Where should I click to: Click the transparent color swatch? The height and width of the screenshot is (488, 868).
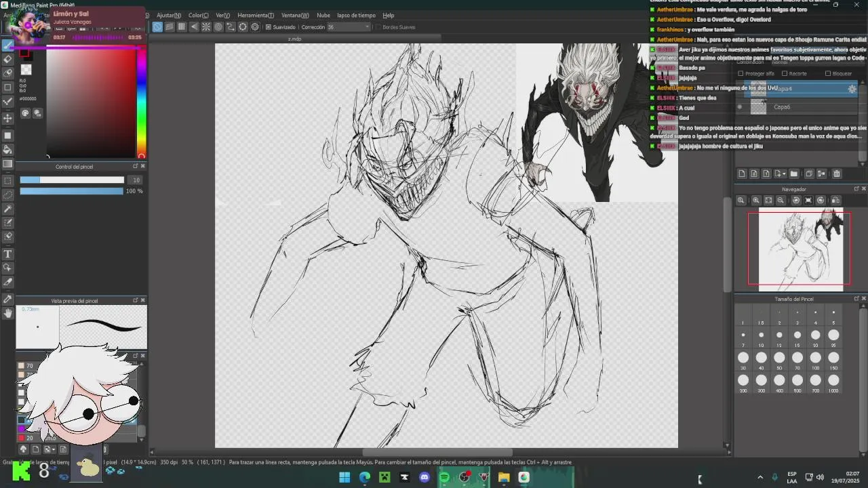26,70
